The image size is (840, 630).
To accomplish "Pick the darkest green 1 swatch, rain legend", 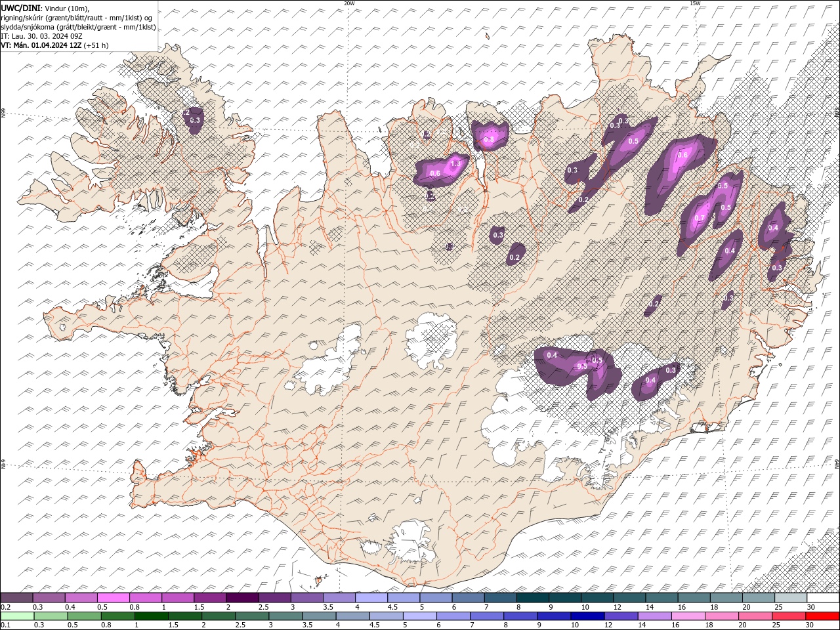I will 151,616.
